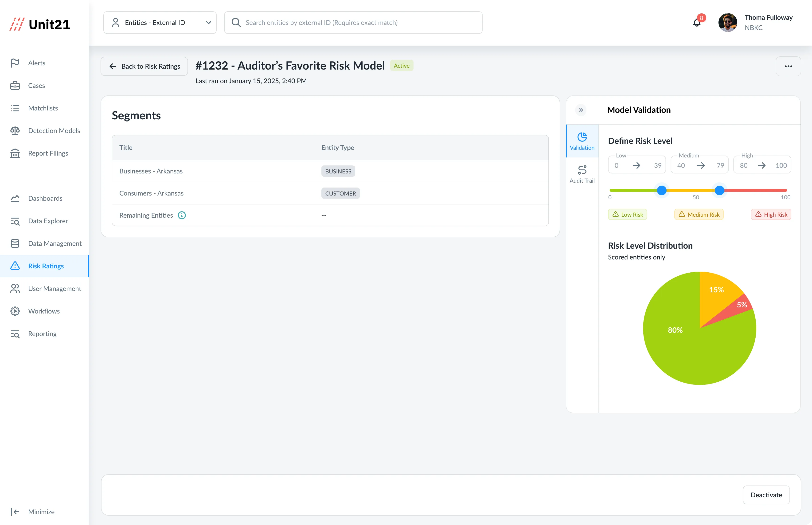Click the Report Filings bank icon
This screenshot has width=812, height=525.
15,153
